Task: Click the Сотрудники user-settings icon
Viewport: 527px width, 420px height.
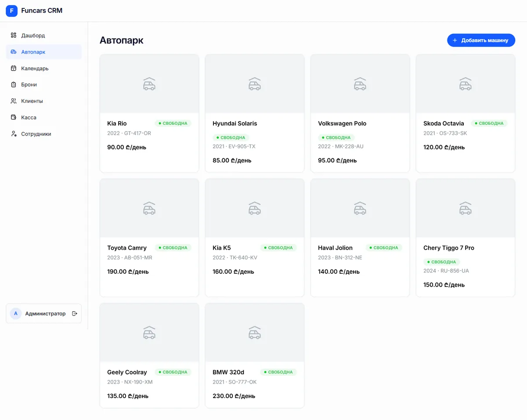Action: [14, 134]
